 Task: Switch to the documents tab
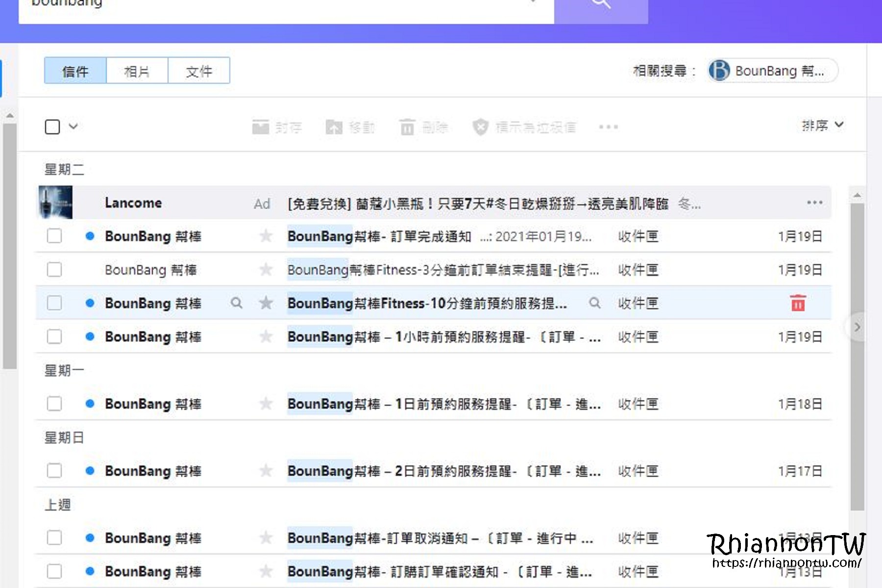199,71
